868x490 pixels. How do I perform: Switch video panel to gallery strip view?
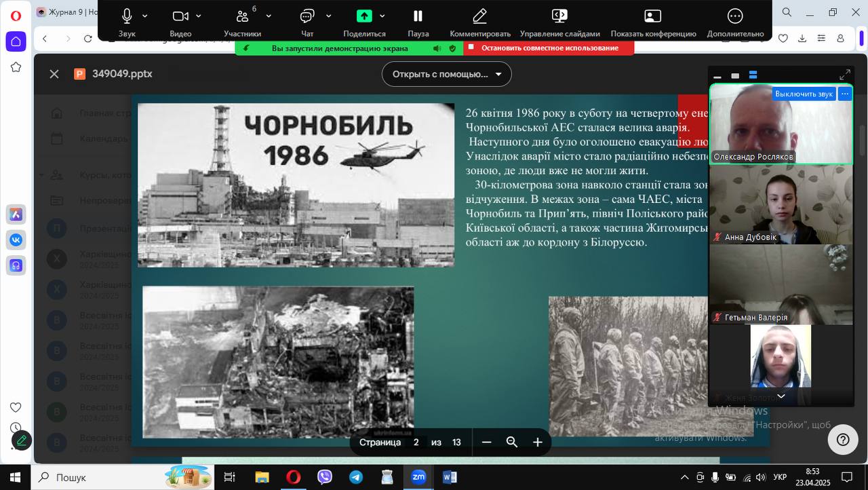753,75
